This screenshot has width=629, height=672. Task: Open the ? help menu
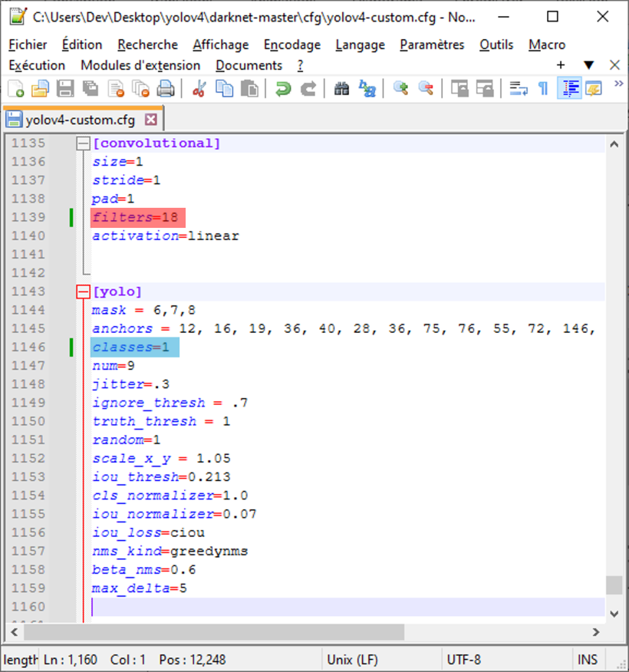300,65
